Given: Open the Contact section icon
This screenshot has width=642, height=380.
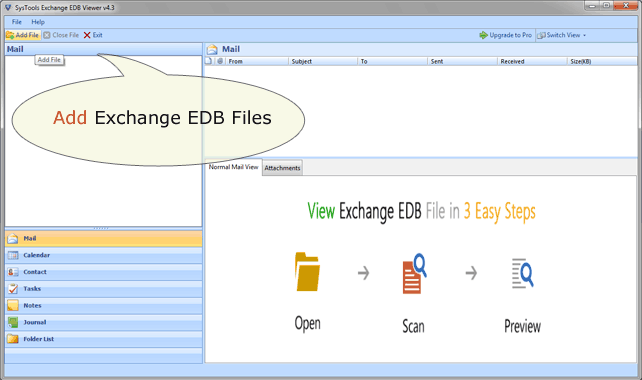Looking at the screenshot, I should [13, 272].
